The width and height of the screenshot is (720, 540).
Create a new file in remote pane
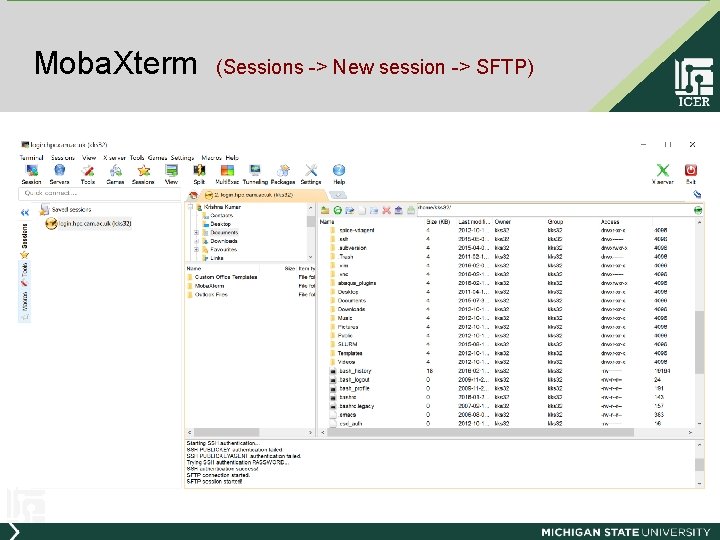pyautogui.click(x=362, y=210)
